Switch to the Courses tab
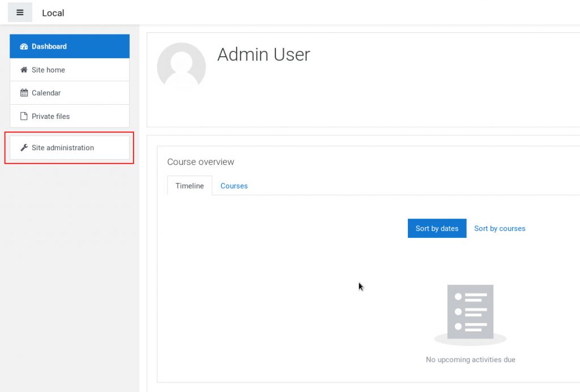The image size is (580, 392). (x=234, y=186)
